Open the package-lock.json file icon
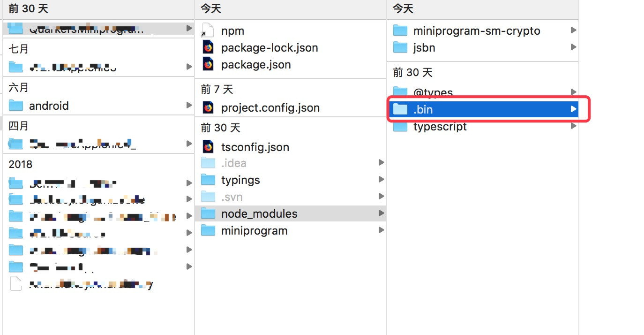Viewport: 644px width, 335px height. click(x=208, y=47)
